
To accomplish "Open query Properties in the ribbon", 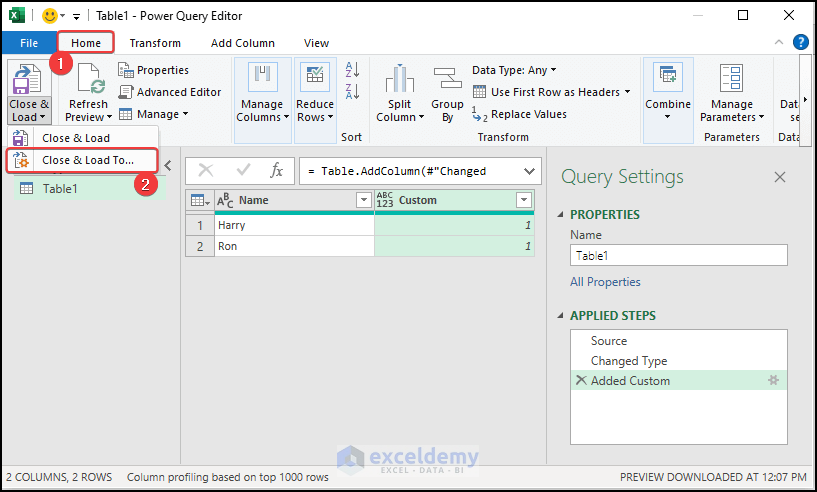I will (153, 70).
